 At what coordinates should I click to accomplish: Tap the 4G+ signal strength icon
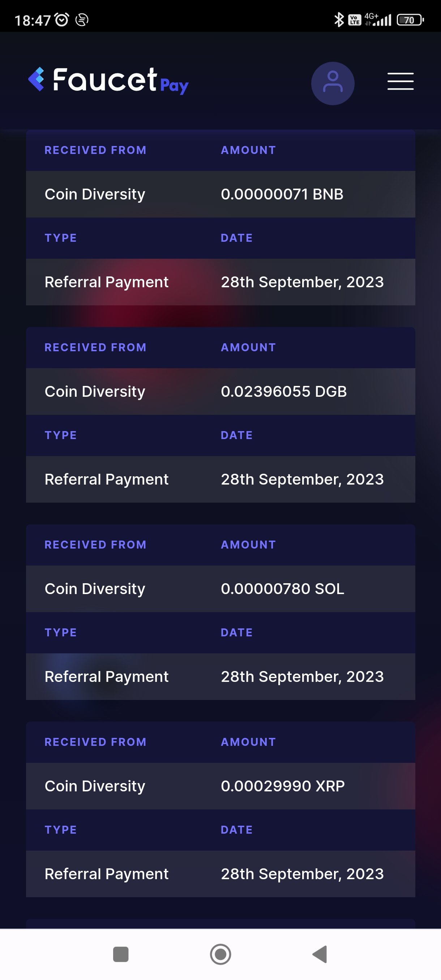point(378,20)
